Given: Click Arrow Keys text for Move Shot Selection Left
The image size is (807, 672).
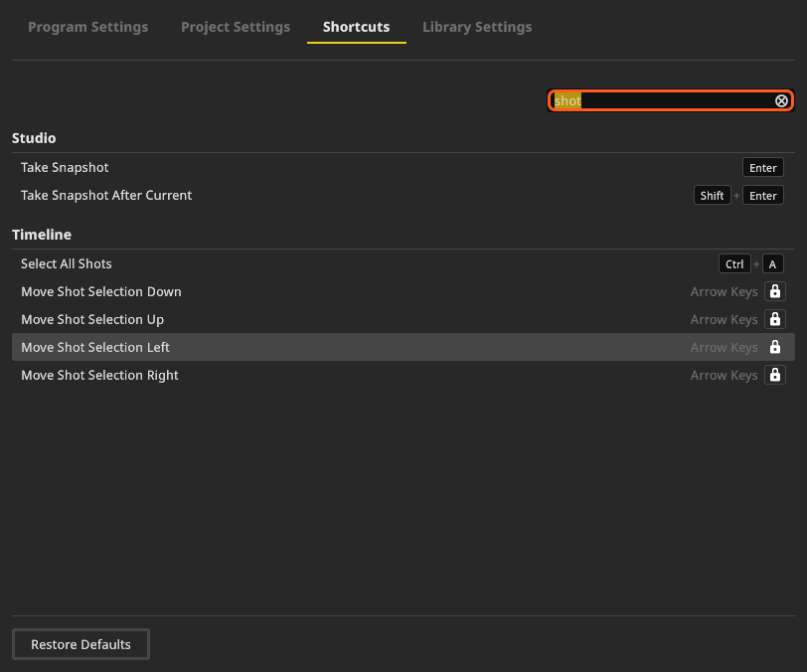Looking at the screenshot, I should (724, 348).
